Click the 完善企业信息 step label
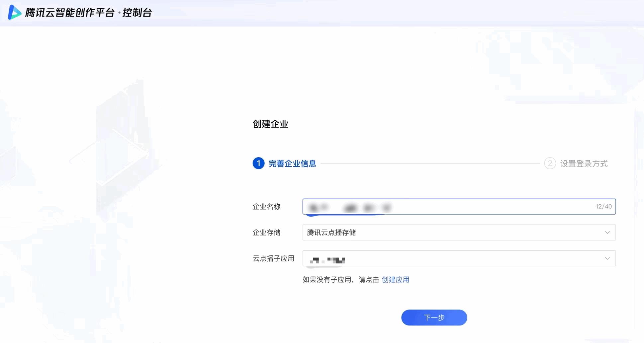 coord(292,164)
